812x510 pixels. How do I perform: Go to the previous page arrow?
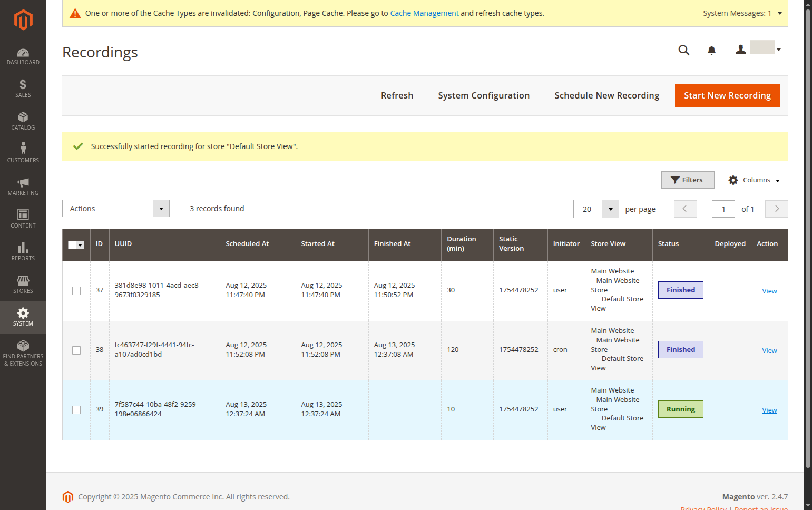tap(685, 209)
